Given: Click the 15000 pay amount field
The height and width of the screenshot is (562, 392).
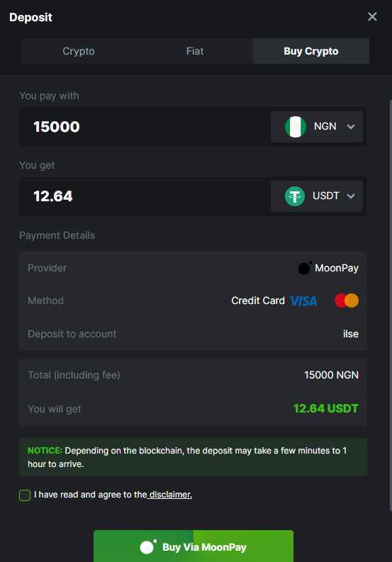Looking at the screenshot, I should pos(143,127).
